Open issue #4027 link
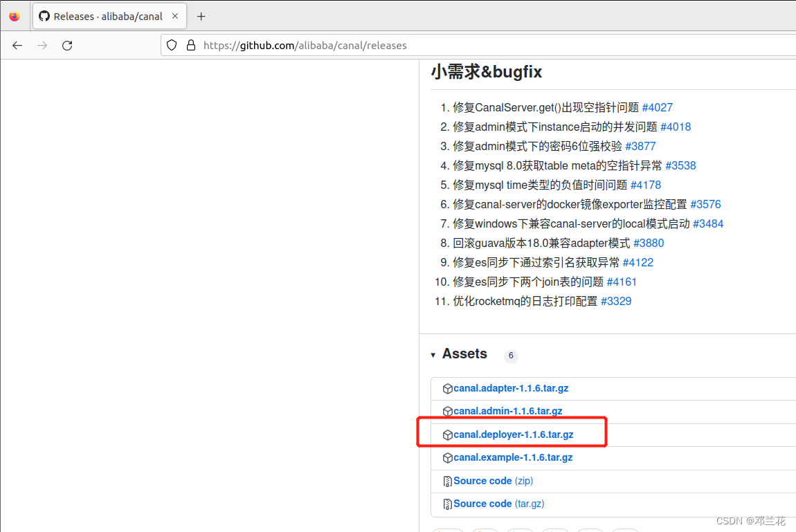This screenshot has height=532, width=796. click(x=658, y=107)
